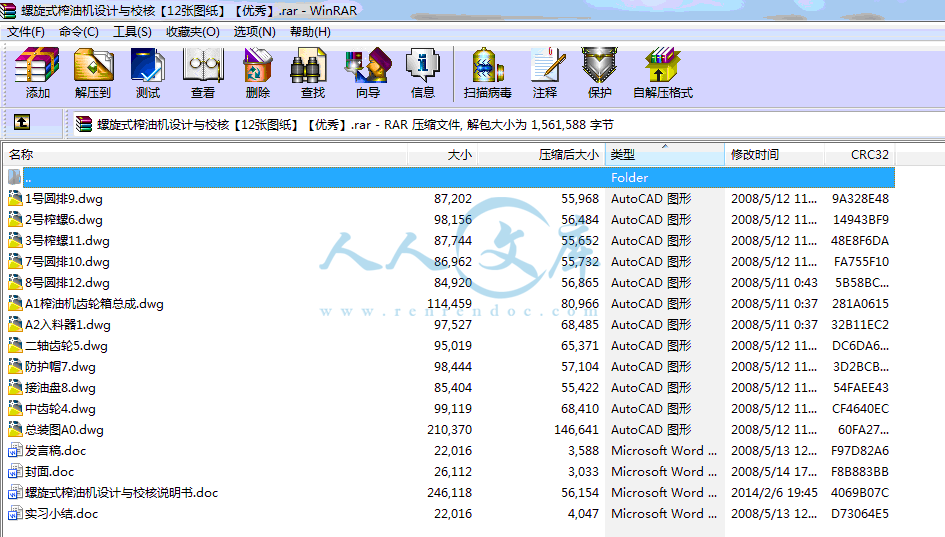Screen dimensions: 945x537
Task: Click the 解压到 (Extract To) toolbar icon
Action: (x=93, y=66)
